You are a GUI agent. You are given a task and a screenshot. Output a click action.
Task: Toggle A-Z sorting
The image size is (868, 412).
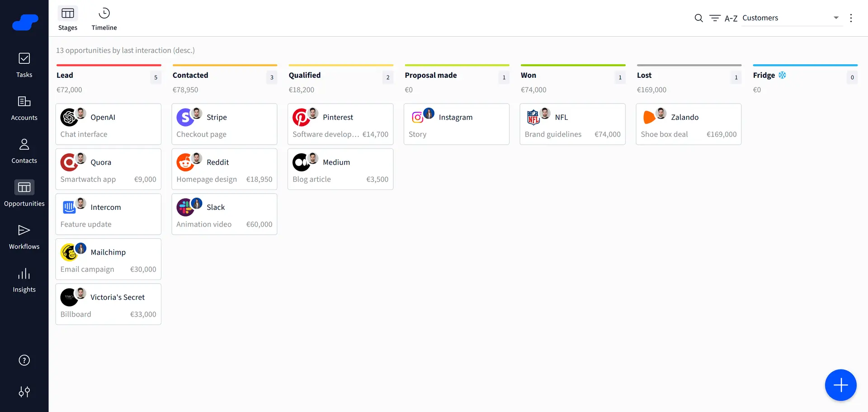[x=731, y=19]
